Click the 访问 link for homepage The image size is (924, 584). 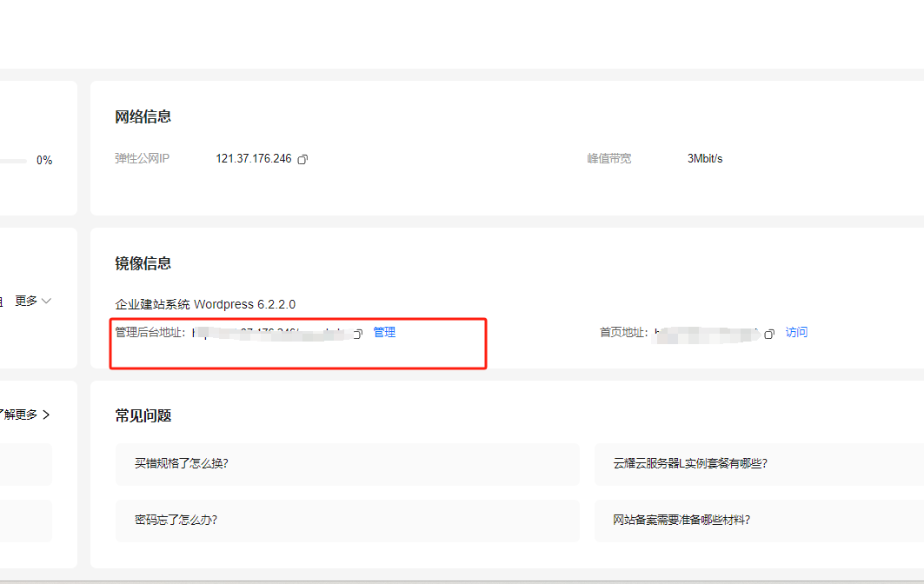click(x=796, y=332)
